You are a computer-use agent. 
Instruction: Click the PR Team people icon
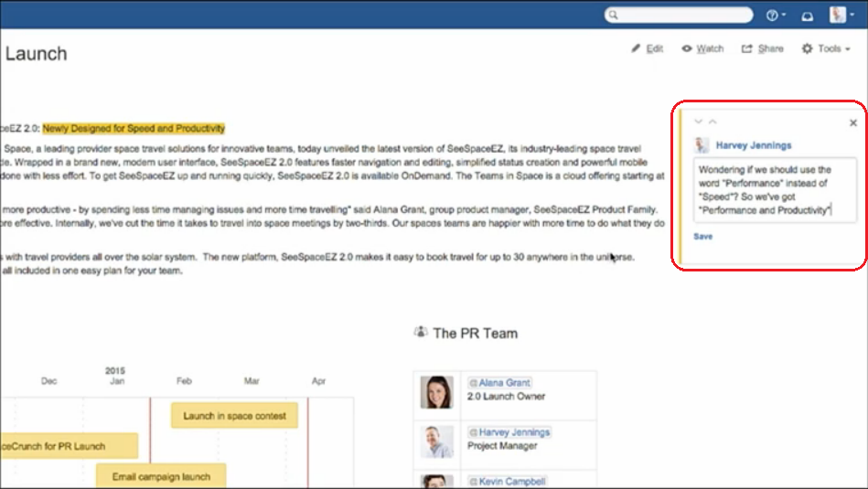click(421, 332)
